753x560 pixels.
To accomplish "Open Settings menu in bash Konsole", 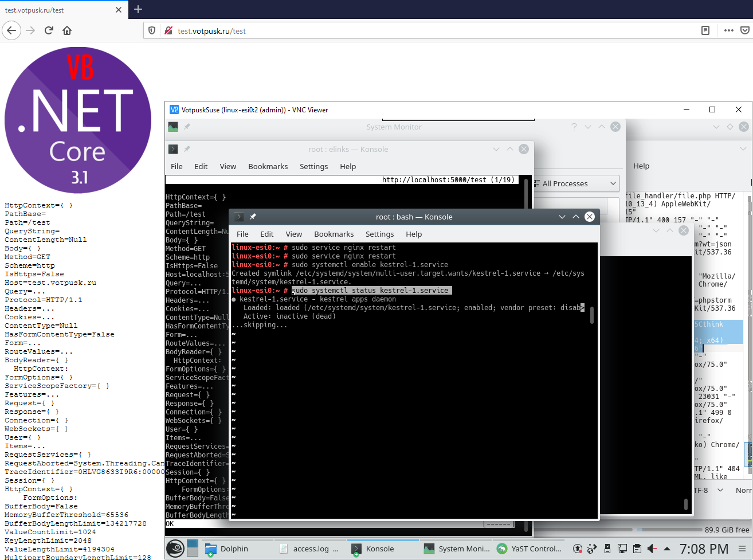I will coord(379,234).
